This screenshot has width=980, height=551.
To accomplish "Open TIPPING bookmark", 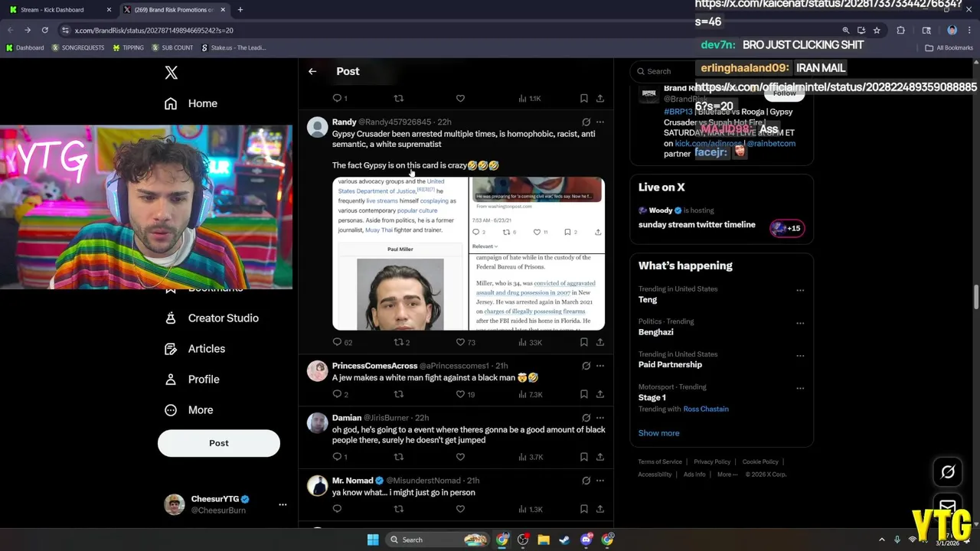I will [x=128, y=47].
